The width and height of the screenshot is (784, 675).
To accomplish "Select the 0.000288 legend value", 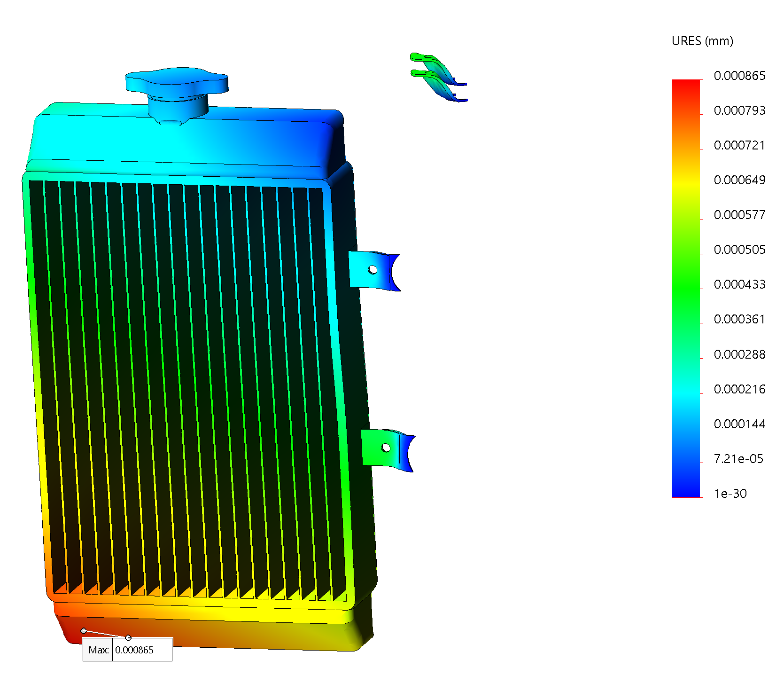I will tap(739, 354).
